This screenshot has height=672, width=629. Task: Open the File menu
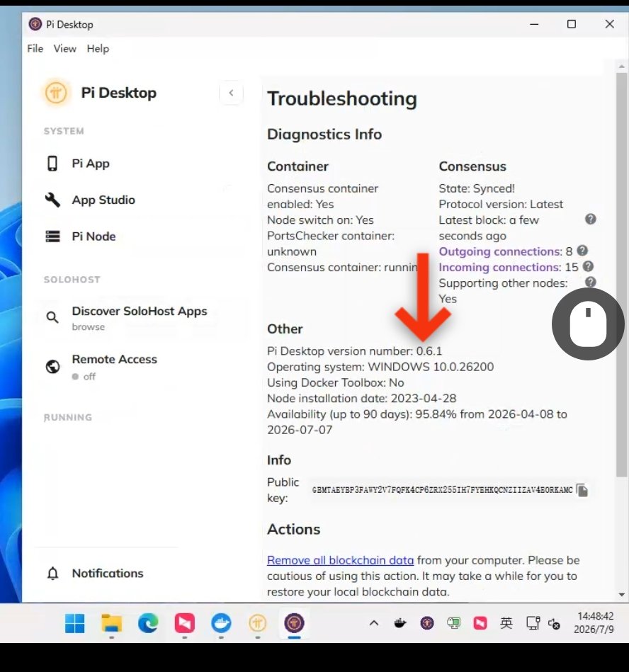(x=35, y=48)
